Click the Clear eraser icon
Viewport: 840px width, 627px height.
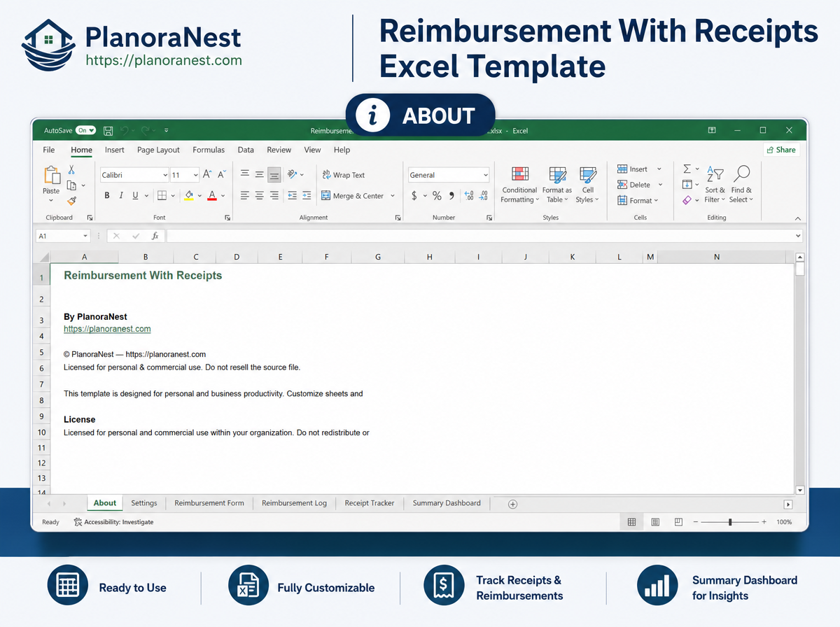tap(687, 200)
